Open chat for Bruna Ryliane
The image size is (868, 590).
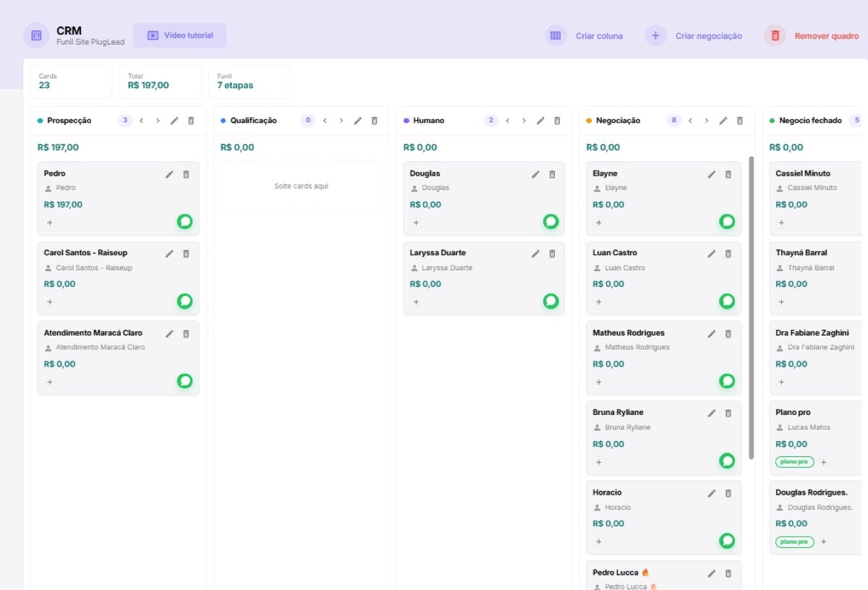[727, 461]
